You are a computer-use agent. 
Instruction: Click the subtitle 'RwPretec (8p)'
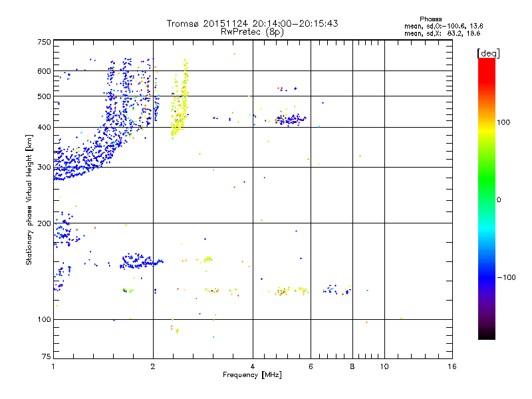(252, 32)
